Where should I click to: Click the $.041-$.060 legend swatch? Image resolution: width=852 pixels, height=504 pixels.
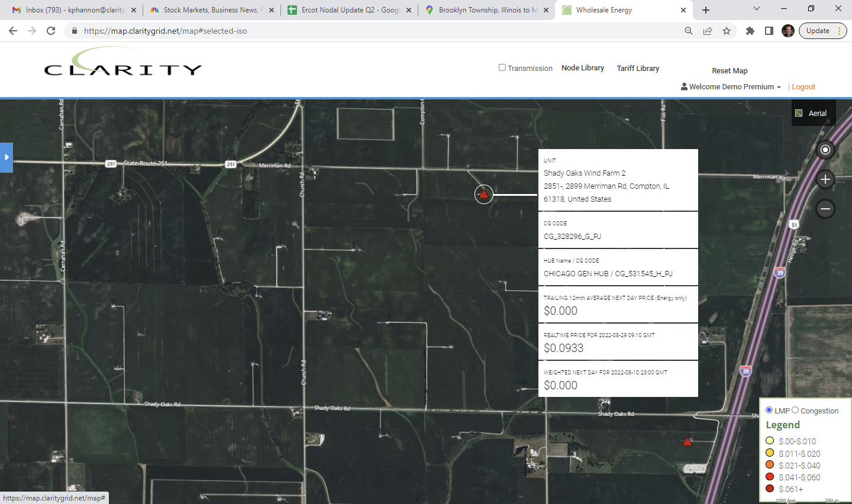coord(770,477)
